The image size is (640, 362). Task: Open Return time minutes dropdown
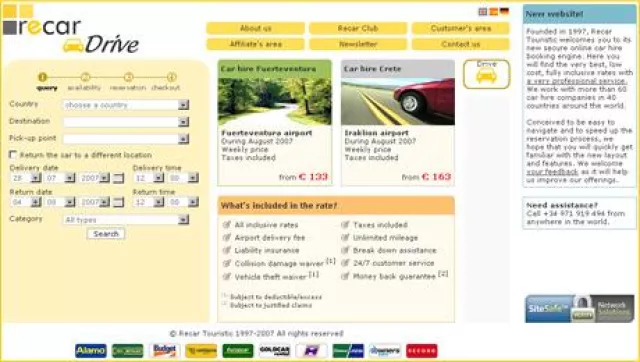point(183,202)
